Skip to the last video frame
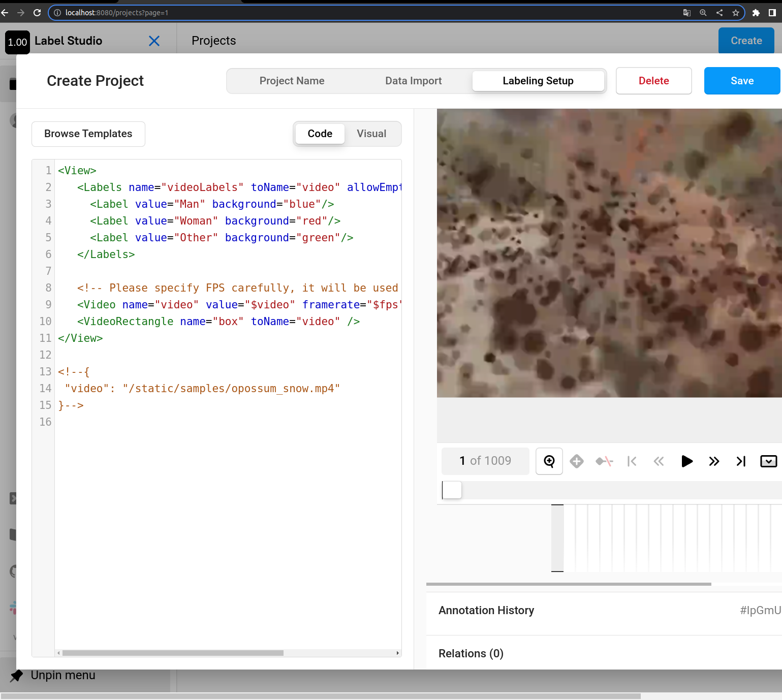The image size is (782, 700). [x=740, y=461]
